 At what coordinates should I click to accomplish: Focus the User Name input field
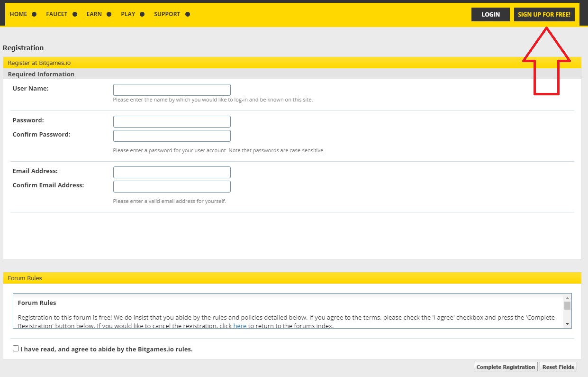coord(172,90)
